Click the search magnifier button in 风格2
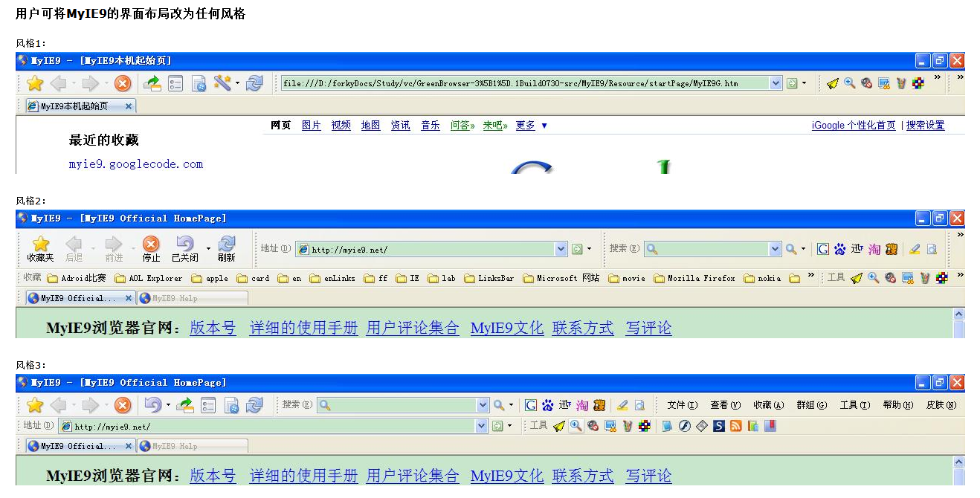980x498 pixels. pyautogui.click(x=791, y=249)
